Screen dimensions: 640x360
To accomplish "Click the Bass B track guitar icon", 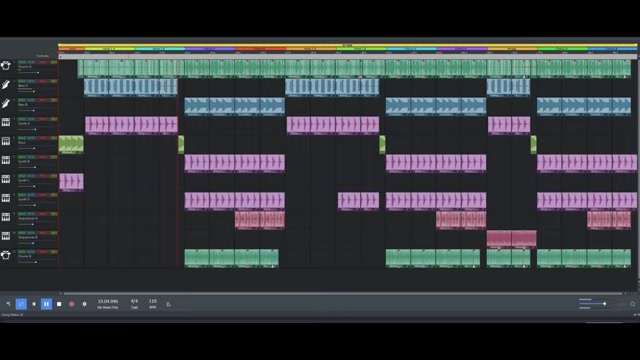I will [6, 103].
